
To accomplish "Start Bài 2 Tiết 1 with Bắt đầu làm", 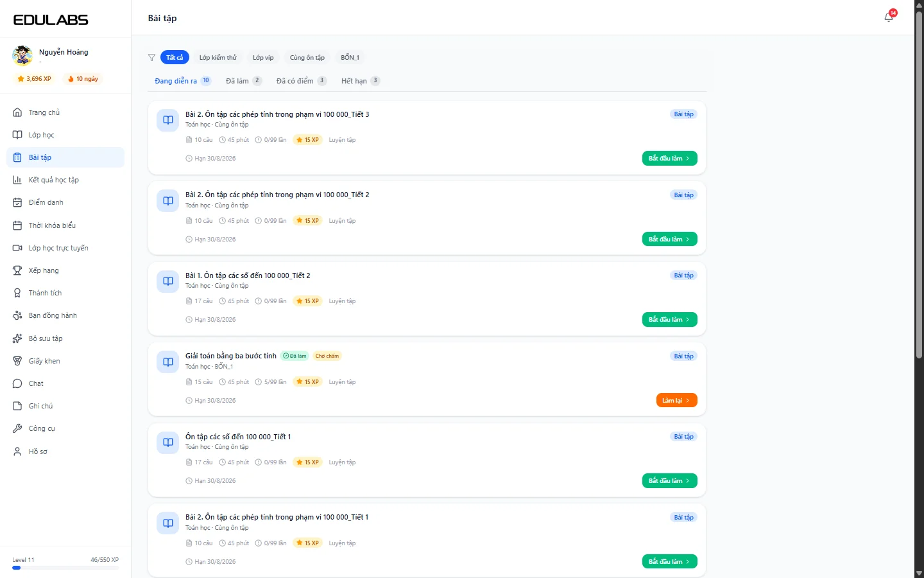I will (x=669, y=561).
